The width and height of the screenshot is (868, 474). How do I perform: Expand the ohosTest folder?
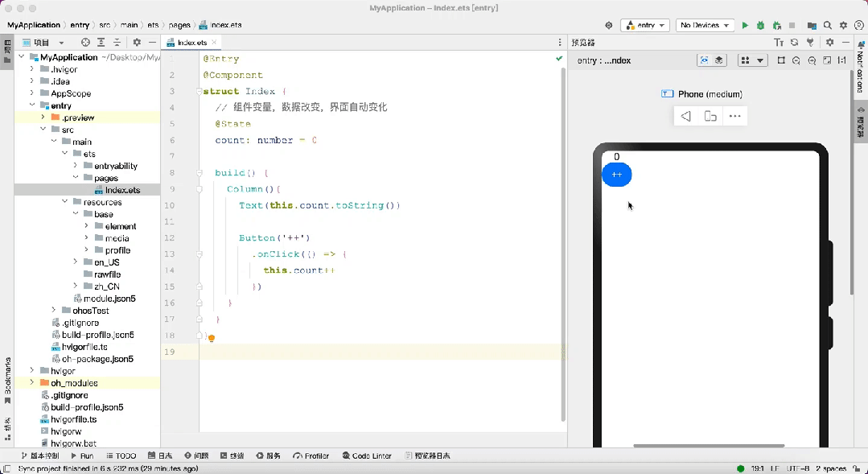coord(53,310)
